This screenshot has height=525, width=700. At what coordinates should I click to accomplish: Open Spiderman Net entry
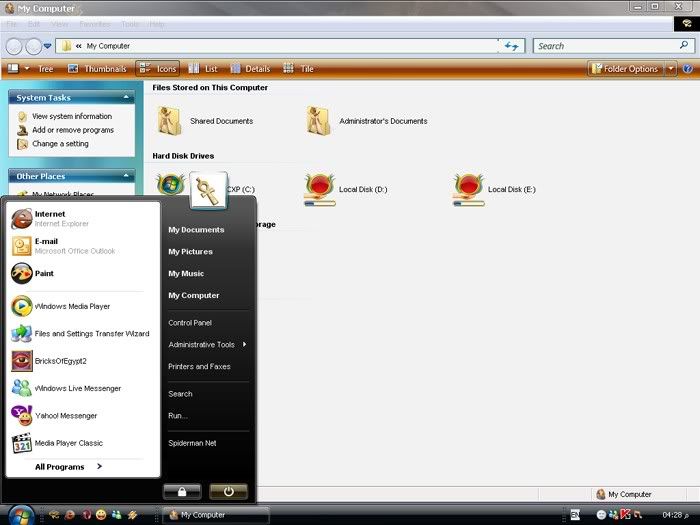coord(192,443)
